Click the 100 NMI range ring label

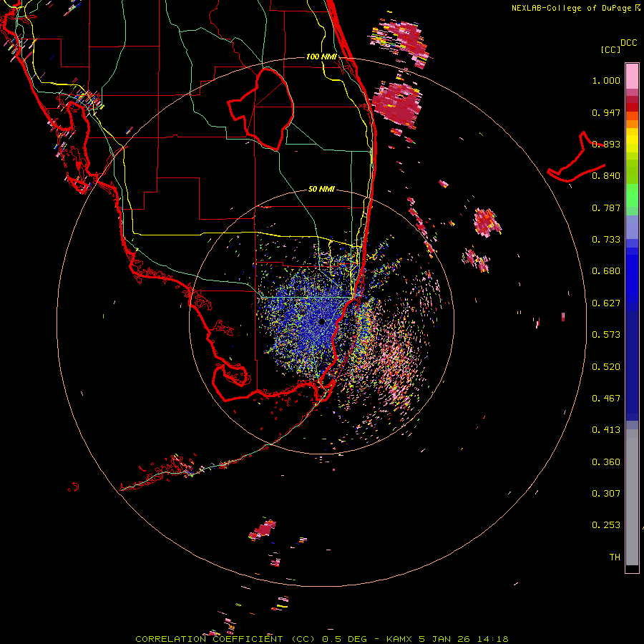tap(321, 57)
